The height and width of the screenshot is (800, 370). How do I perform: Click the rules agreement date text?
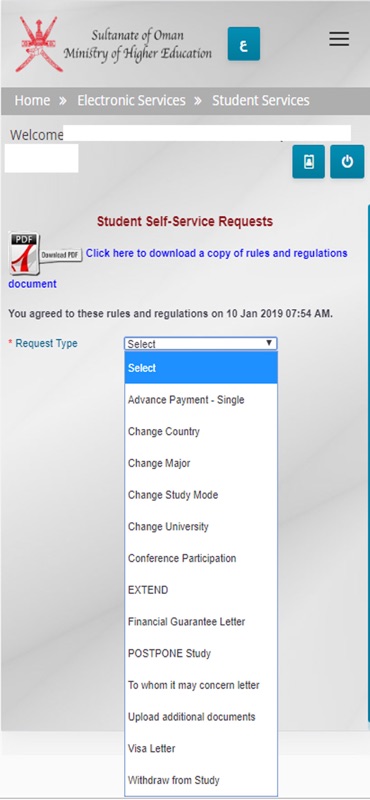pyautogui.click(x=170, y=314)
